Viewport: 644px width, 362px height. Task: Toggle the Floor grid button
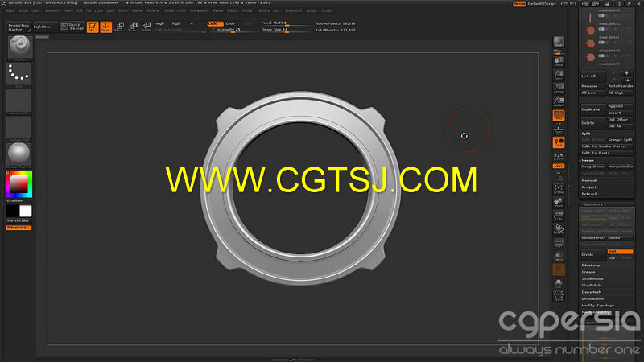coord(559,129)
